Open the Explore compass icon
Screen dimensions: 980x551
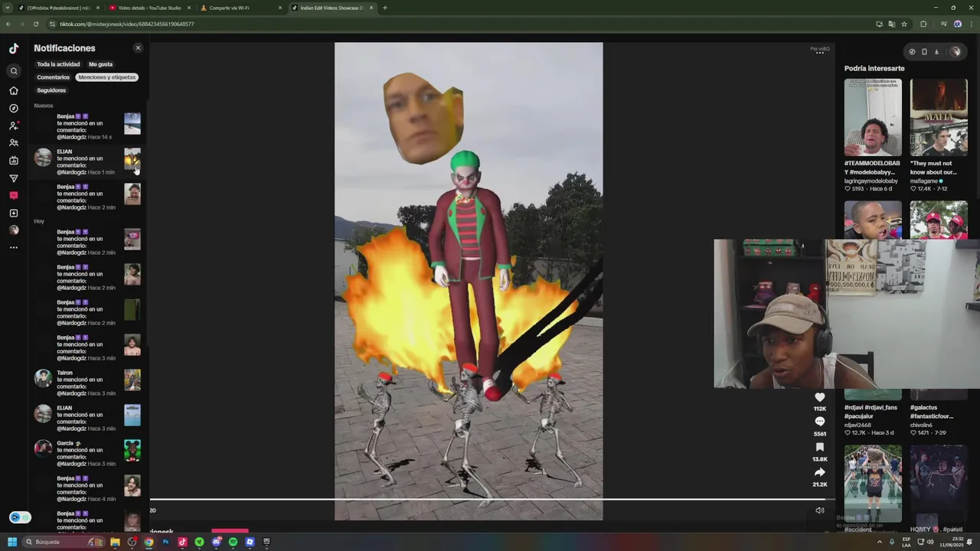[14, 108]
